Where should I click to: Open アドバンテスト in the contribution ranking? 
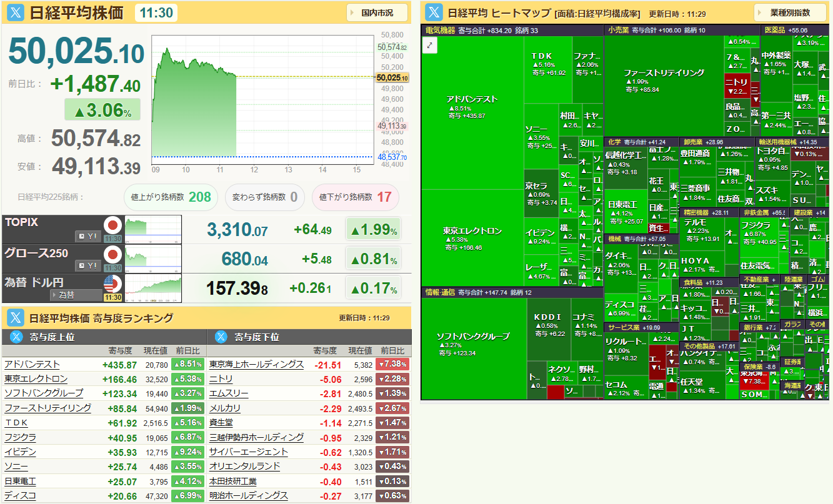pyautogui.click(x=32, y=364)
